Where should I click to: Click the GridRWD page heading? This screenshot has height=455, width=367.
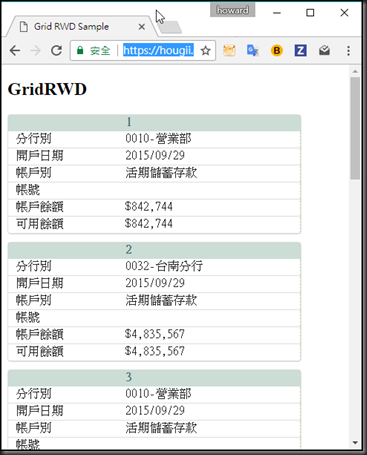pos(47,89)
